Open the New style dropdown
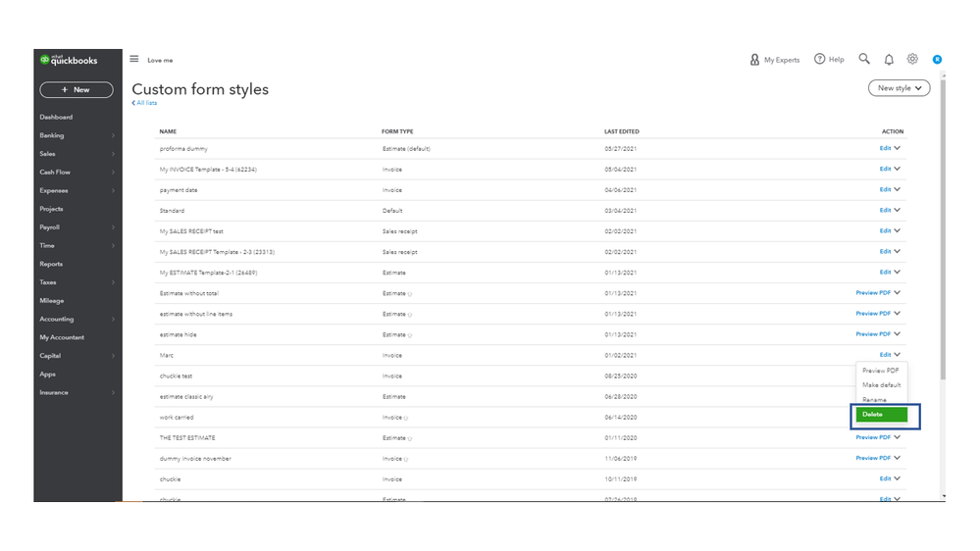Viewport: 980px width, 551px height. (900, 88)
